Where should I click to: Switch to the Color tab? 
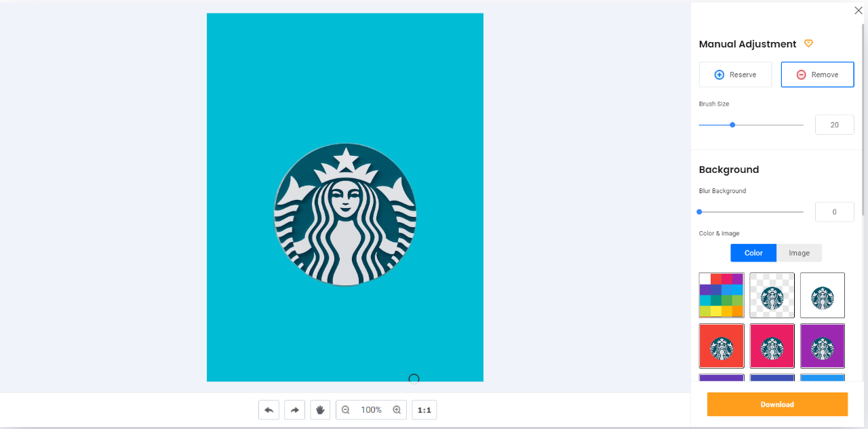point(753,253)
